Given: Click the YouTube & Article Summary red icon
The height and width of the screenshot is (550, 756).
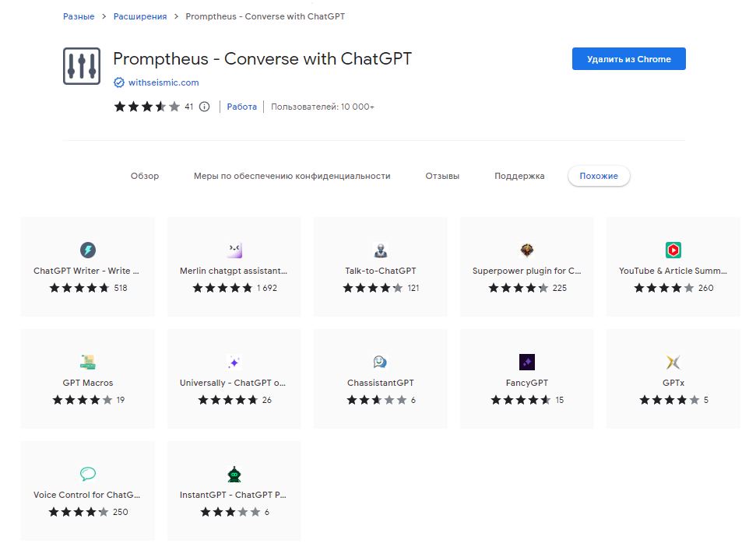Looking at the screenshot, I should (x=673, y=250).
